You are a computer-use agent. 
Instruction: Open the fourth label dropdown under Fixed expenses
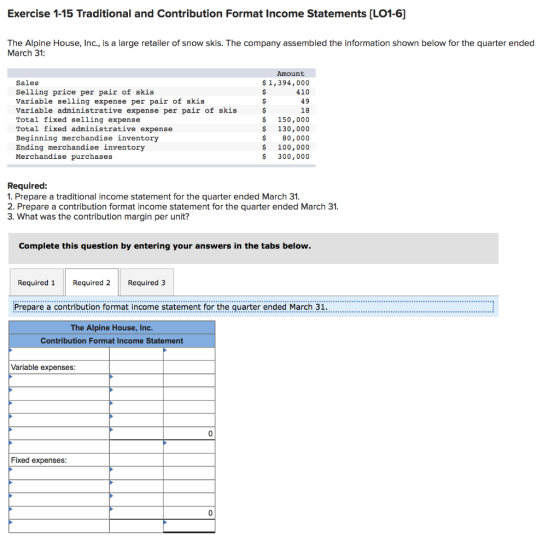click(x=59, y=513)
